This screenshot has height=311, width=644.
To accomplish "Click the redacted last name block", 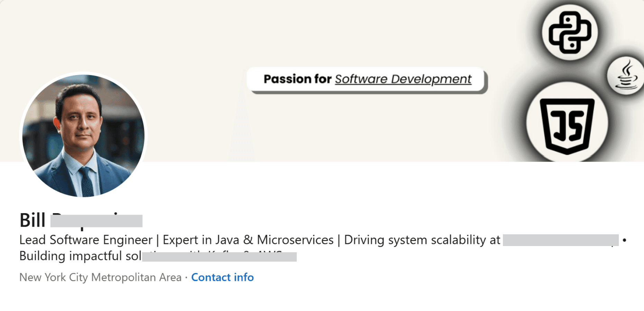I will coord(96,221).
